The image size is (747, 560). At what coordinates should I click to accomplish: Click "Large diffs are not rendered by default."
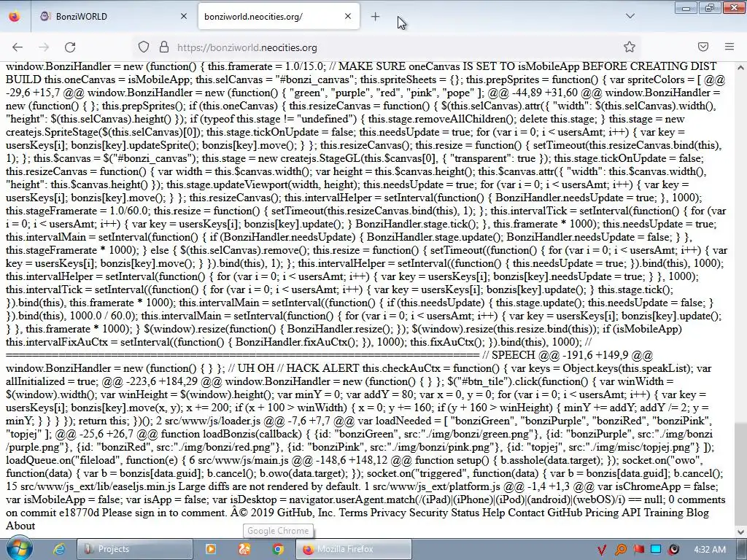[270, 486]
